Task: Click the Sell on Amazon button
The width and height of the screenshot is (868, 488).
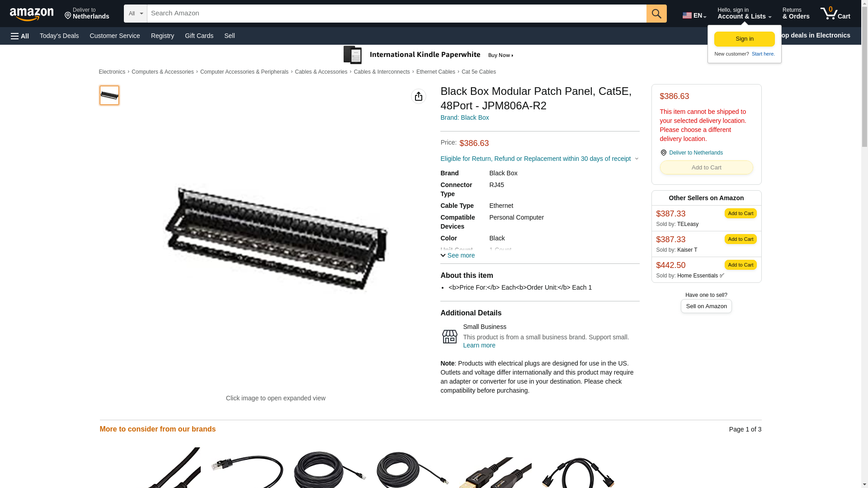Action: tap(706, 306)
